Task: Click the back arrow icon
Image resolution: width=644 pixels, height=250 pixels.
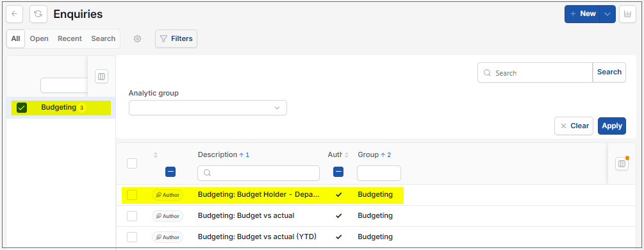Action: (x=14, y=14)
